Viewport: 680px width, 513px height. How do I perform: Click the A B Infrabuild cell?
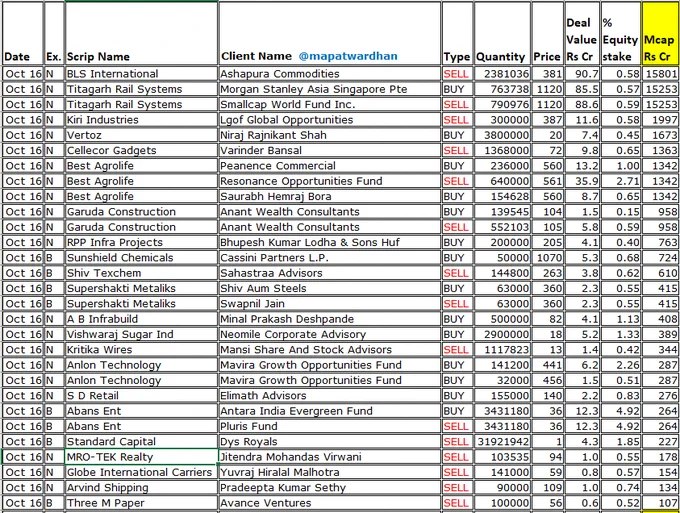[141, 319]
